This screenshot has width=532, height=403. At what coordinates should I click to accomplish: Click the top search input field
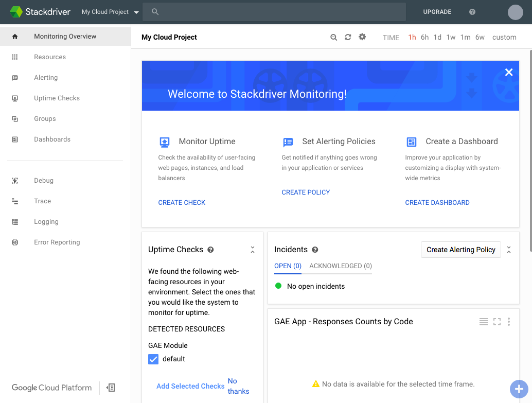pos(274,12)
